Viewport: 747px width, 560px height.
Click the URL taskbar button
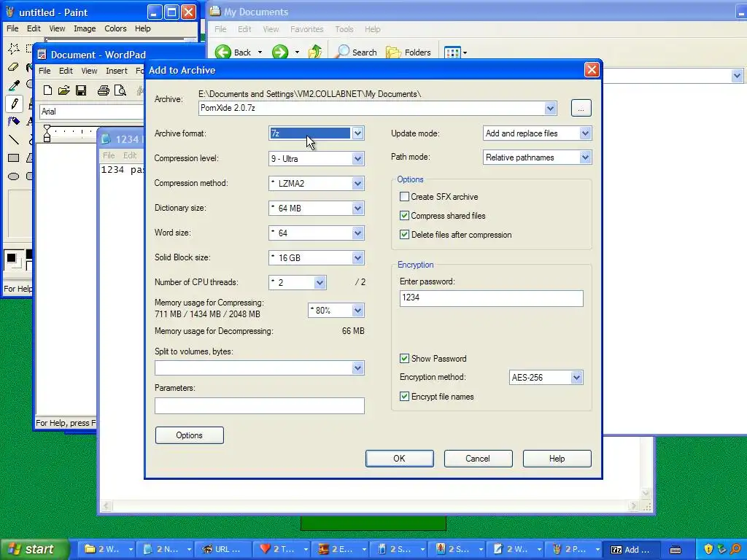223,549
